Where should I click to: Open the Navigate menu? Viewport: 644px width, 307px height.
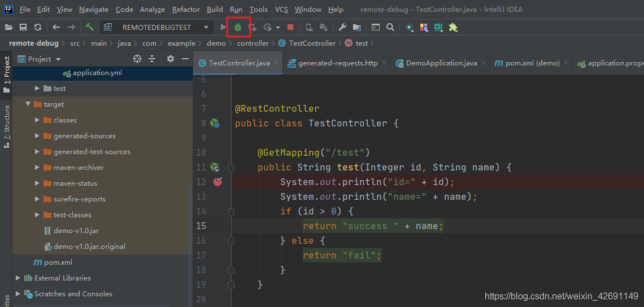click(x=94, y=9)
